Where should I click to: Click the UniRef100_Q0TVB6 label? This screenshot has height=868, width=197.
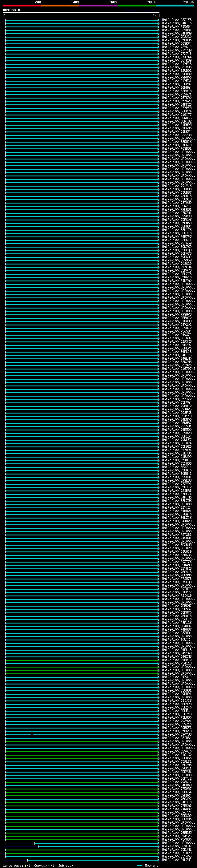177,67
